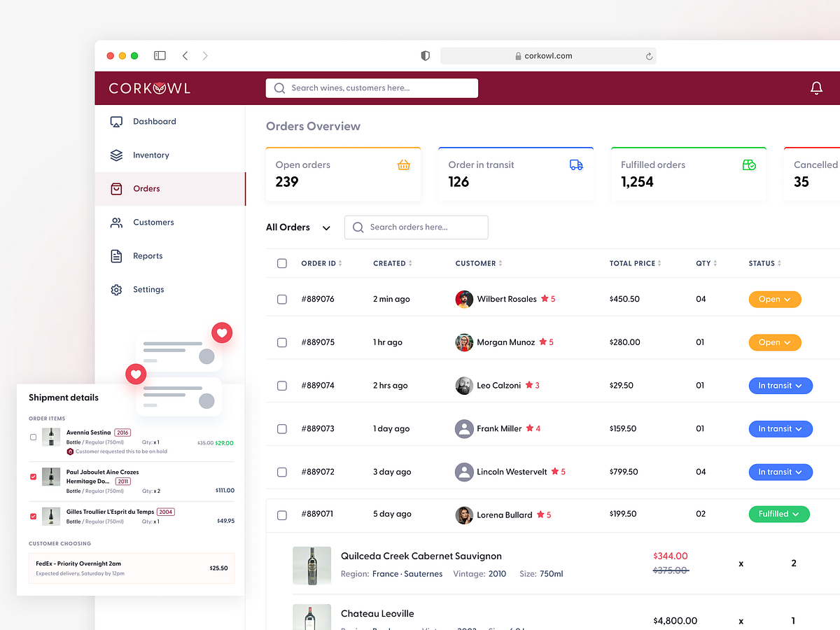Open Inventory in the sidebar
The height and width of the screenshot is (630, 840).
[x=150, y=155]
